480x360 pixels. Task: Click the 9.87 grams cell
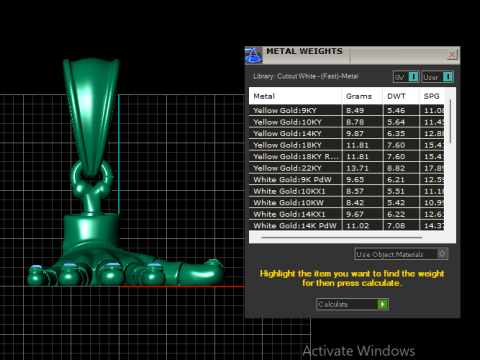(362, 133)
